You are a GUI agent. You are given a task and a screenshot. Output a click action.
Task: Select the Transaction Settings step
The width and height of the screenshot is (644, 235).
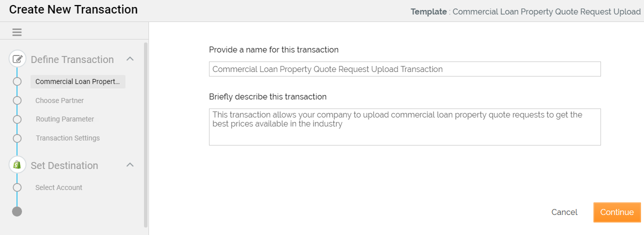point(67,138)
